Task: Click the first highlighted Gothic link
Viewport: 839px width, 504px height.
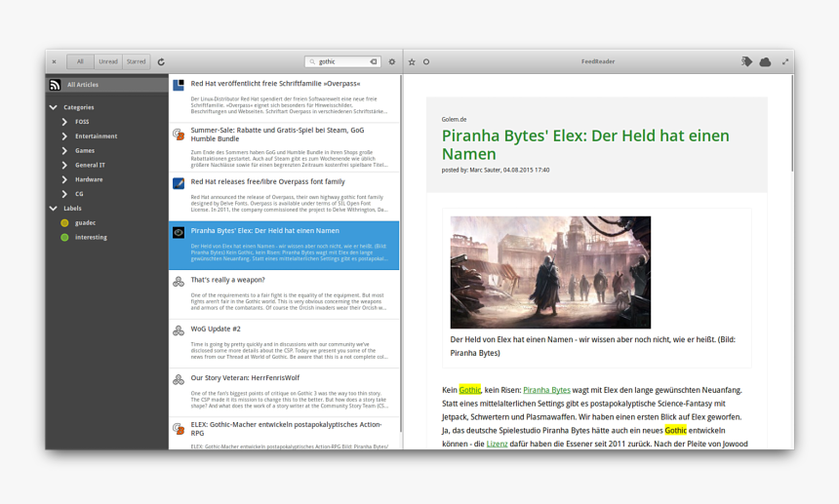Action: pyautogui.click(x=470, y=390)
